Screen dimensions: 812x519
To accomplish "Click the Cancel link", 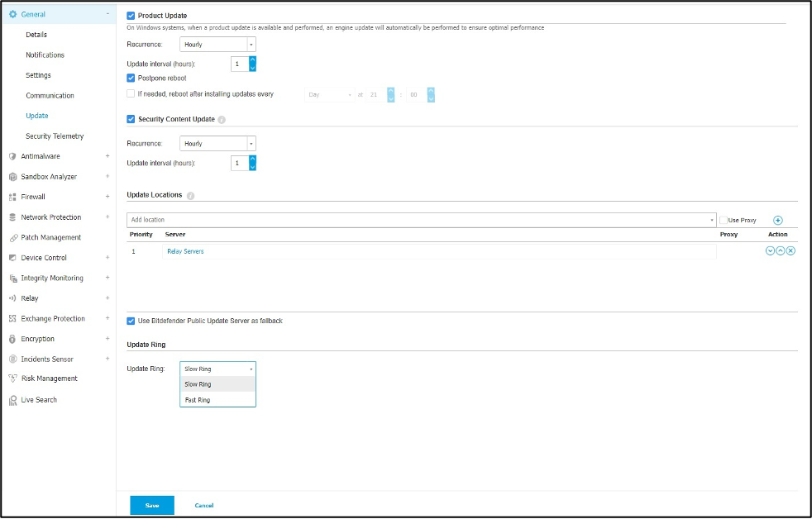I will coord(204,505).
